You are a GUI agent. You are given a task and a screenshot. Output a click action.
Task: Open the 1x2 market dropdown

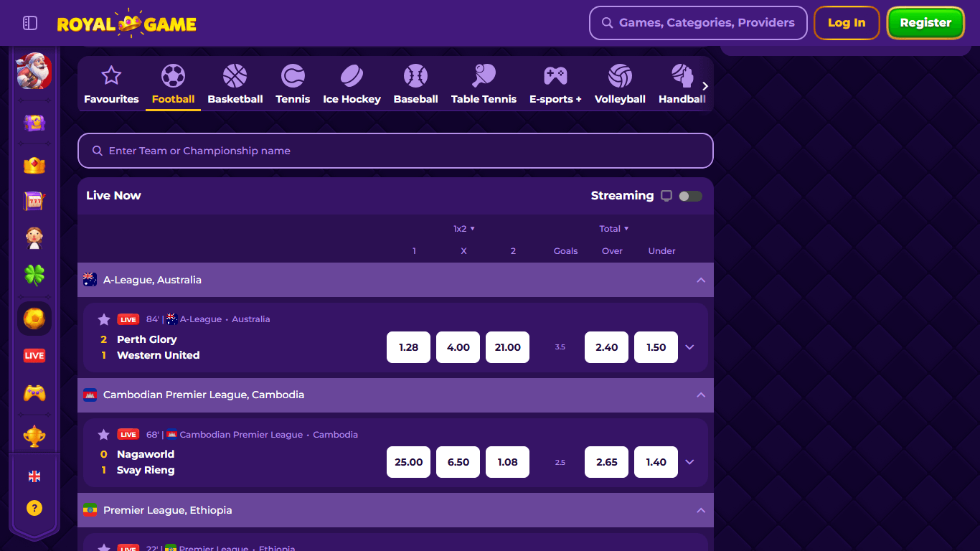(464, 229)
